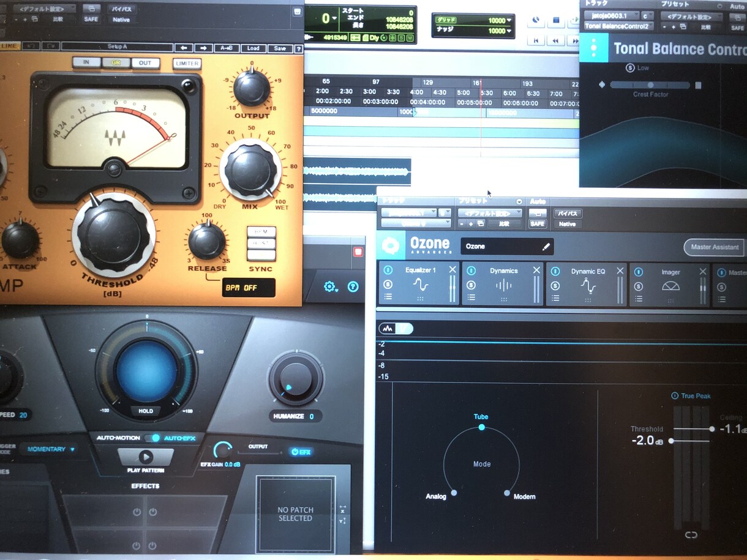This screenshot has width=747, height=560.
Task: Solo the Dynamics module
Action: pos(471,285)
